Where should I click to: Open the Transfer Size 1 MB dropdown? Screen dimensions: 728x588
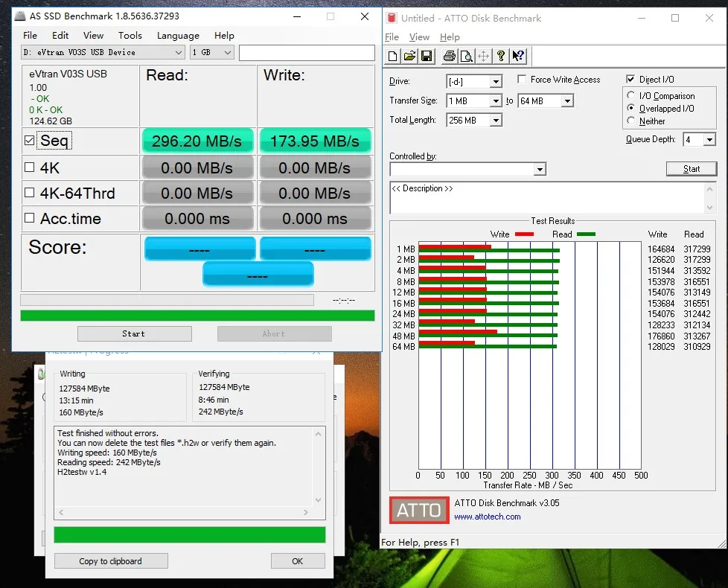(x=474, y=100)
